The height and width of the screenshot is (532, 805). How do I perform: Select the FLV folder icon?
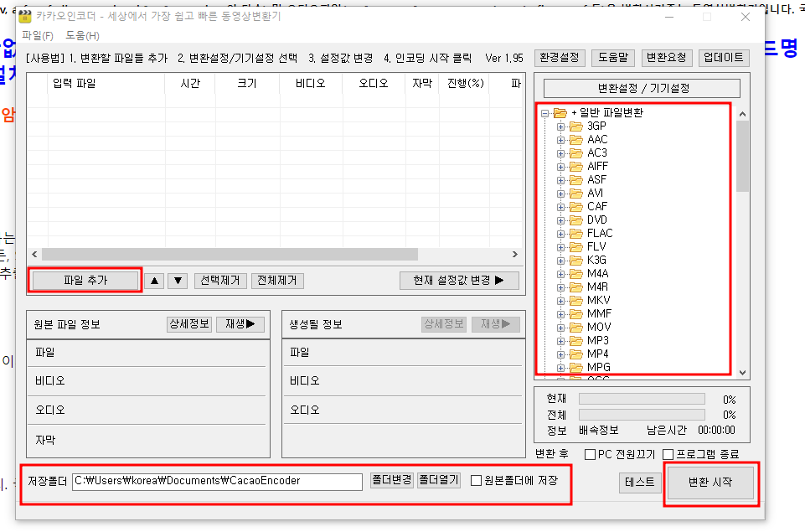[x=576, y=246]
